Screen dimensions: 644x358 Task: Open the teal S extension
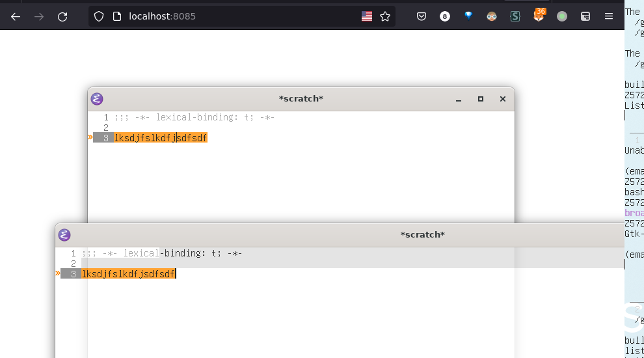[515, 17]
